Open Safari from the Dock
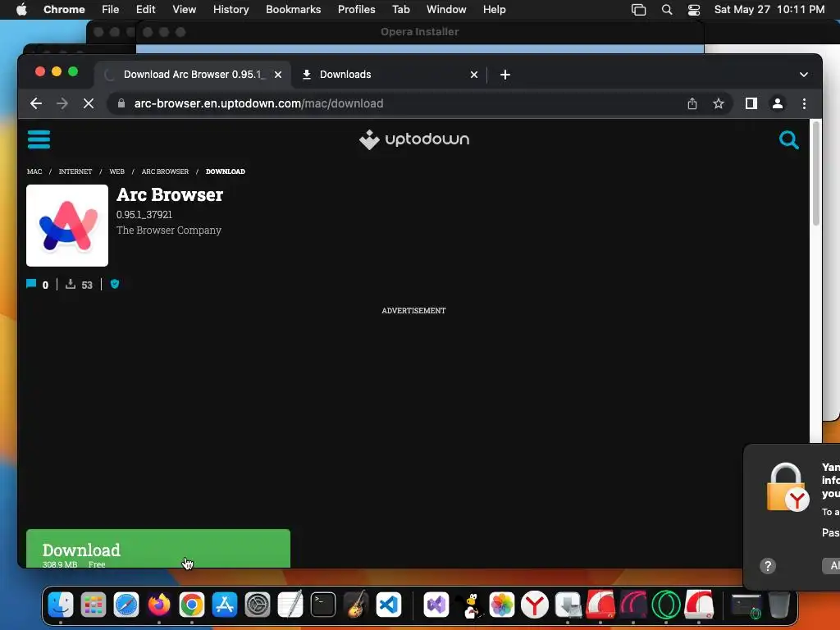 (x=126, y=605)
